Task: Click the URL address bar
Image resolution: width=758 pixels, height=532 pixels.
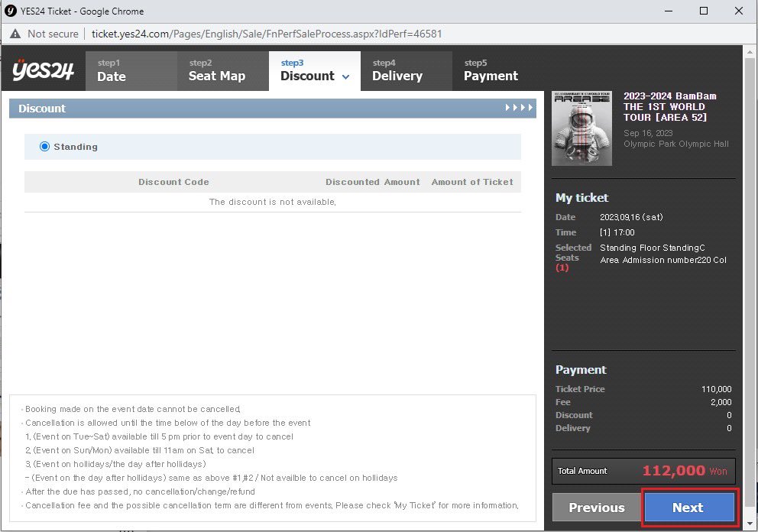Action: tap(267, 34)
